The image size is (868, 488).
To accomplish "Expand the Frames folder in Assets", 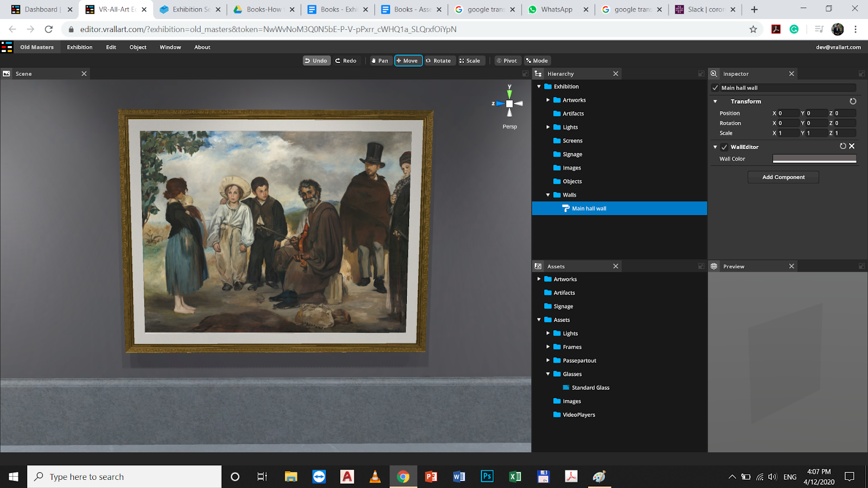I will (x=548, y=347).
